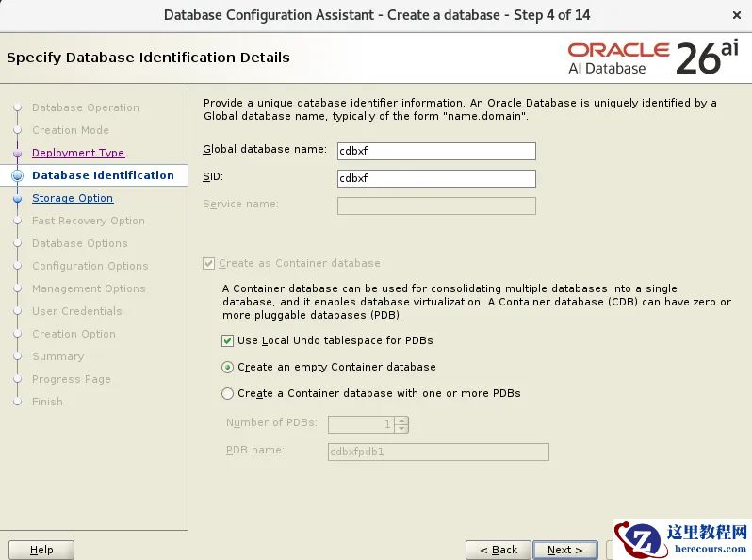Viewport: 752px width, 560px height.
Task: Click the Next button
Action: click(565, 550)
